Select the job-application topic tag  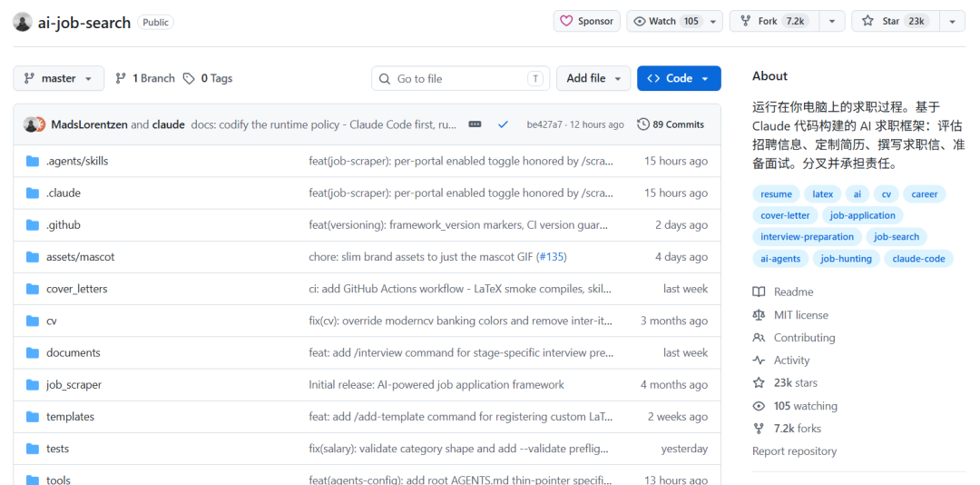(863, 215)
